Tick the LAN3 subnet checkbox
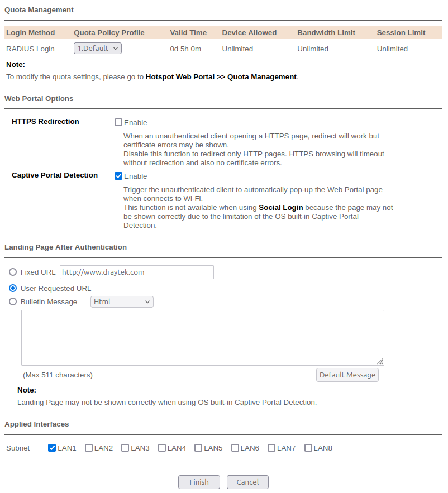The image size is (448, 493). tap(125, 448)
